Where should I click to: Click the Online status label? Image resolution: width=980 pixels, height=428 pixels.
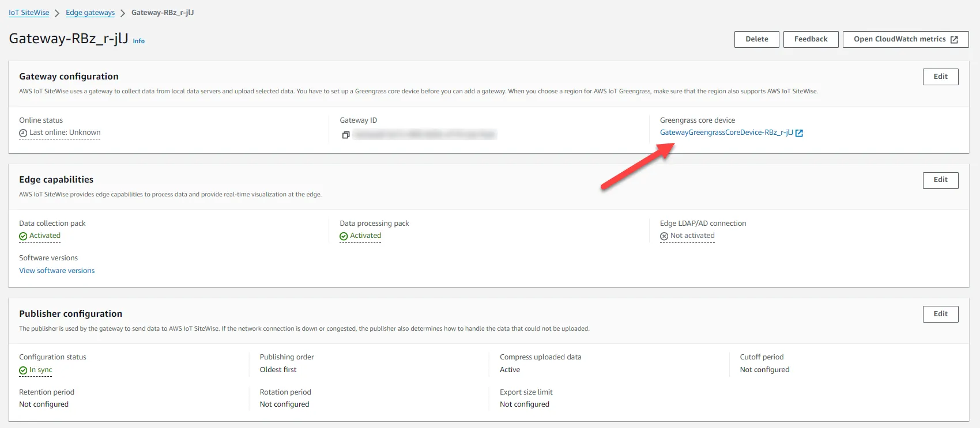[x=41, y=120]
